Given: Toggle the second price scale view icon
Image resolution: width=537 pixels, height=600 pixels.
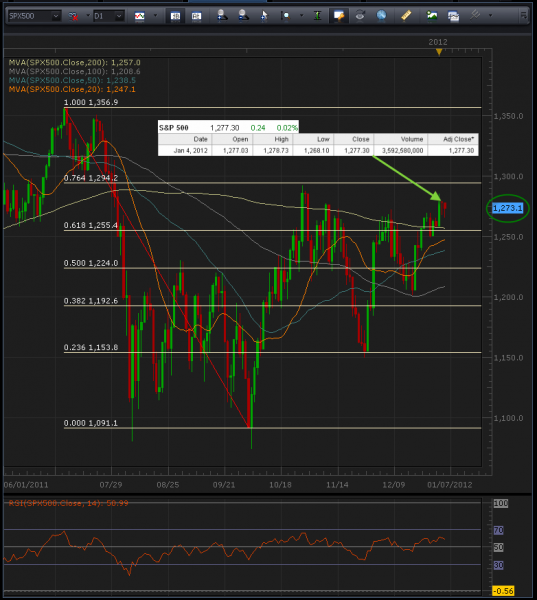Looking at the screenshot, I should (196, 16).
